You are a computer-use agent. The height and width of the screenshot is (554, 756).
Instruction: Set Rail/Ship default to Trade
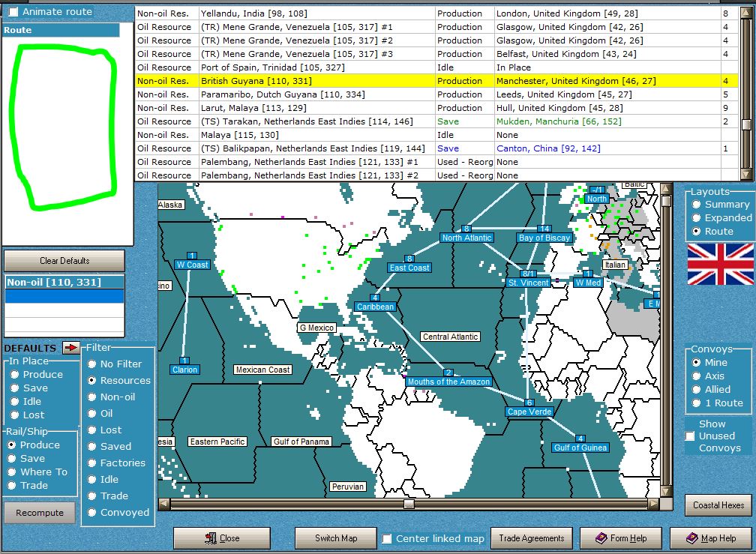12,486
